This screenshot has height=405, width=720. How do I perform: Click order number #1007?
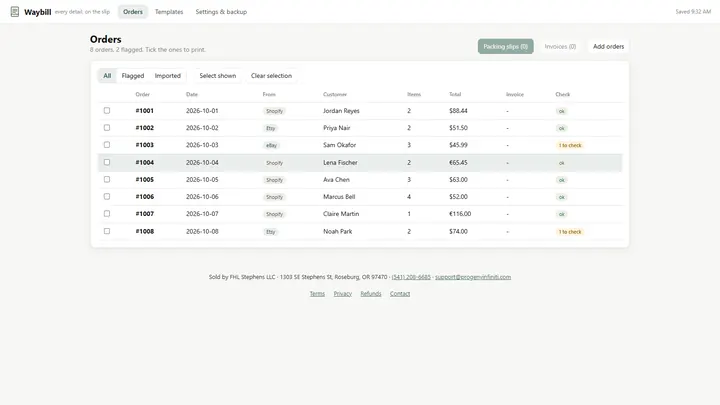tap(145, 214)
